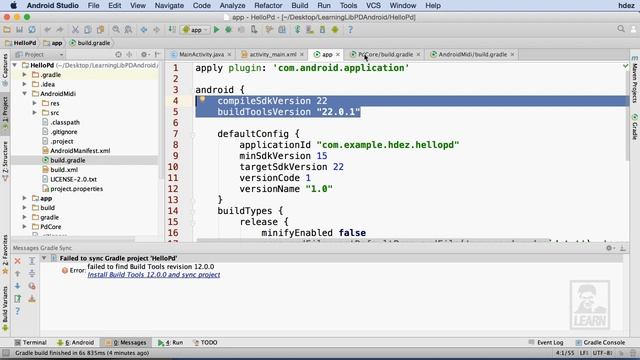Open the VCS menu
This screenshot has height=360, width=640.
(x=373, y=5)
